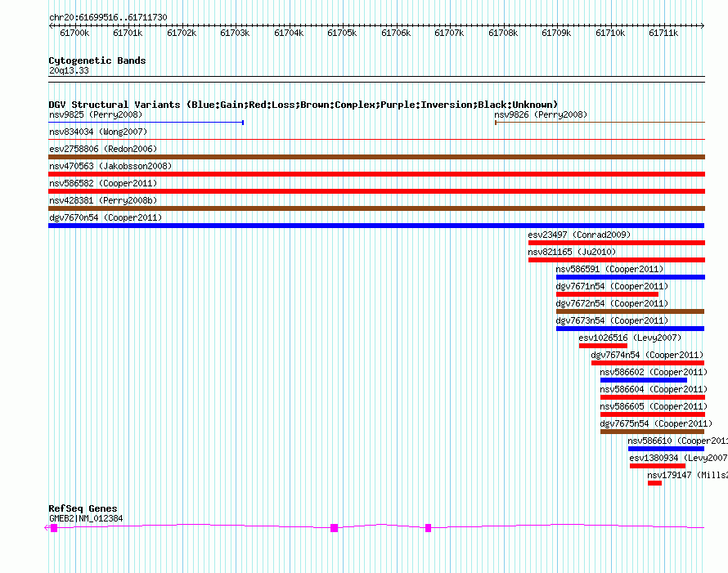
Task: Click the nsv470563 (Jakobsson2008) red bar
Action: tap(376, 174)
